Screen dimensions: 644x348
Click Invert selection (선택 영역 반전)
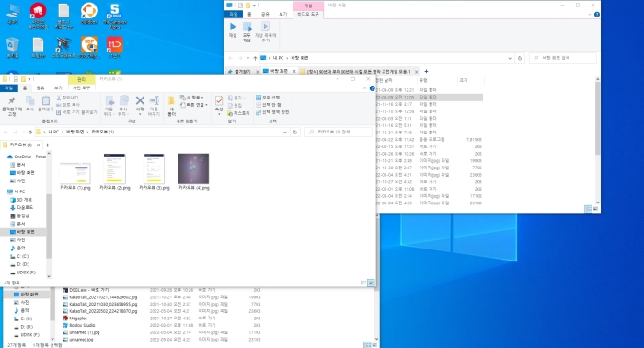[272, 112]
